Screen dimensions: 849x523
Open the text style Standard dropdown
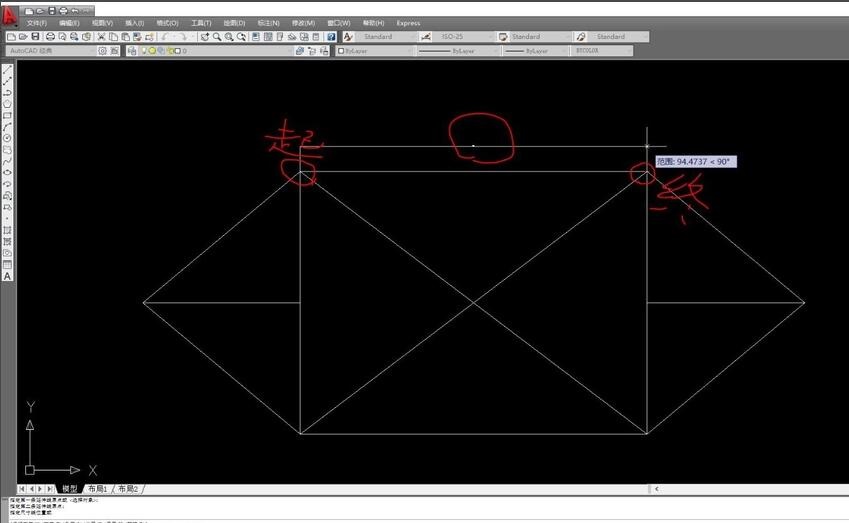point(386,37)
